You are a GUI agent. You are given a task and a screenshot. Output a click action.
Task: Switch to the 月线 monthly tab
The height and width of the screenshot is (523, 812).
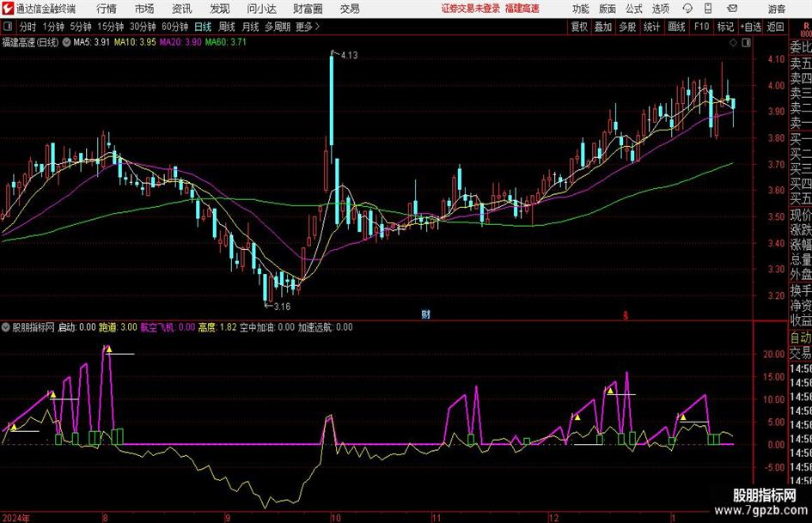(x=251, y=27)
